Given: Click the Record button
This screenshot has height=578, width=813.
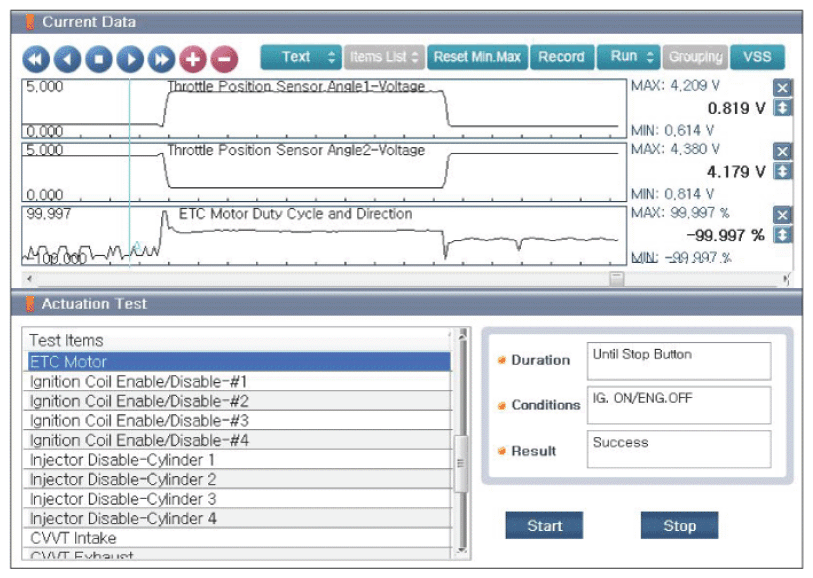Looking at the screenshot, I should click(x=562, y=57).
